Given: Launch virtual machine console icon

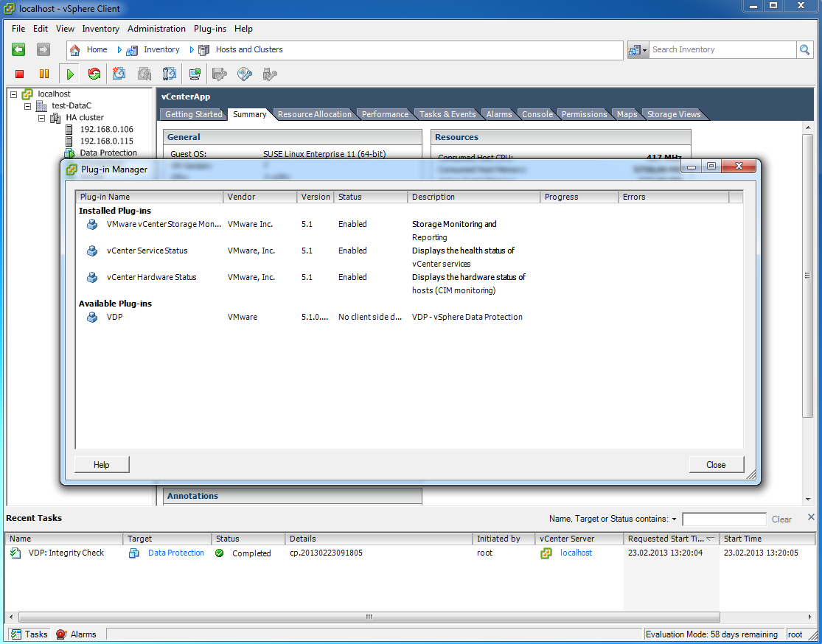Looking at the screenshot, I should [195, 74].
